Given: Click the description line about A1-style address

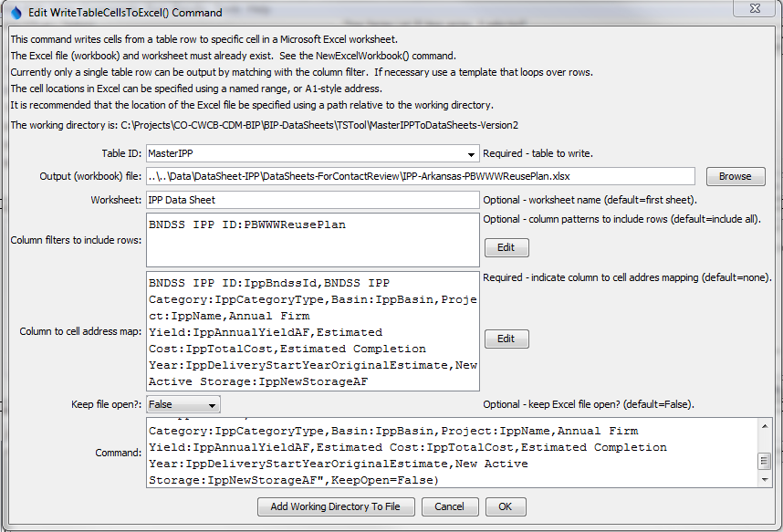Looking at the screenshot, I should click(196, 89).
